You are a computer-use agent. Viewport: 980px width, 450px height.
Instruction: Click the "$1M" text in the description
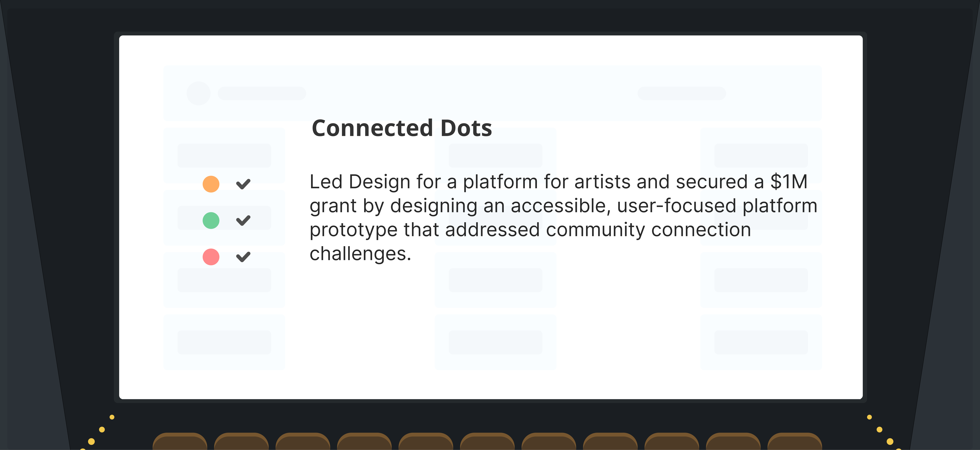(x=789, y=182)
